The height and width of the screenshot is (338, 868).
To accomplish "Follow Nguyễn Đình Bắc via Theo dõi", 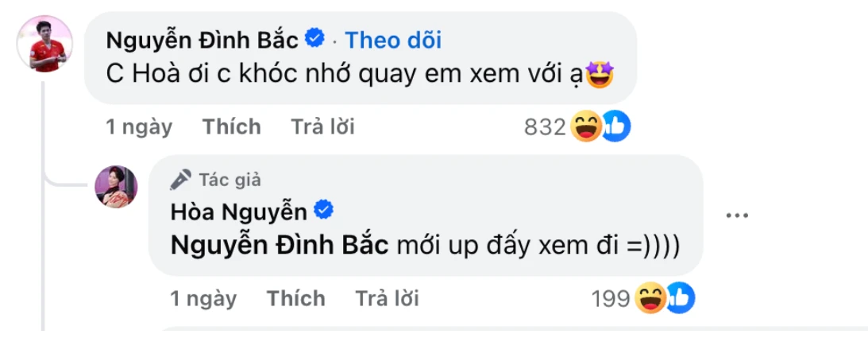I will (393, 39).
